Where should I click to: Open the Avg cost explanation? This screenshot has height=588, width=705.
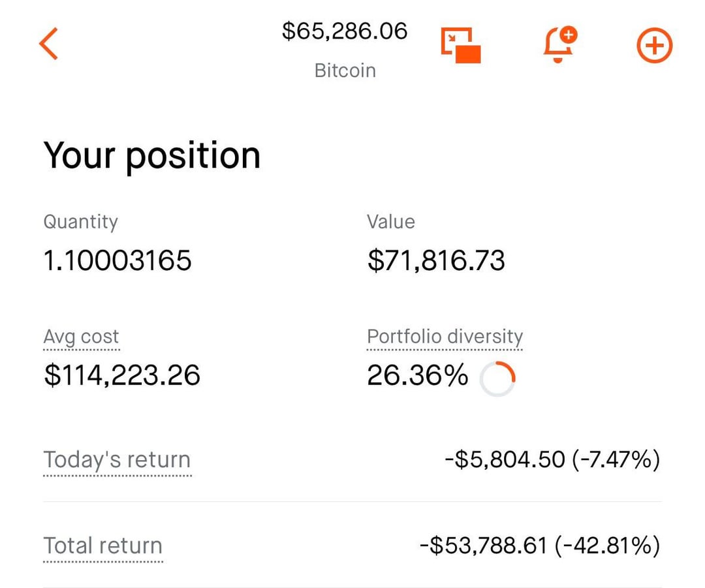(81, 337)
